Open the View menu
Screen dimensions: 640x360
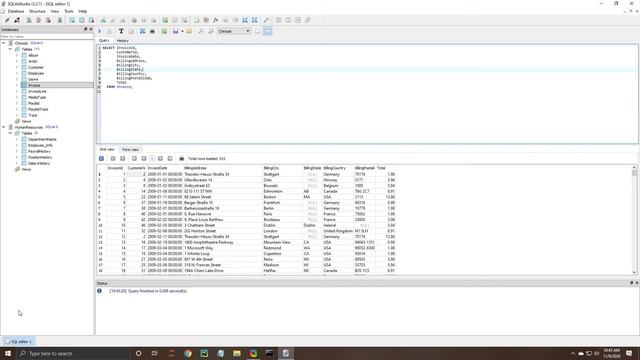pyautogui.click(x=55, y=11)
